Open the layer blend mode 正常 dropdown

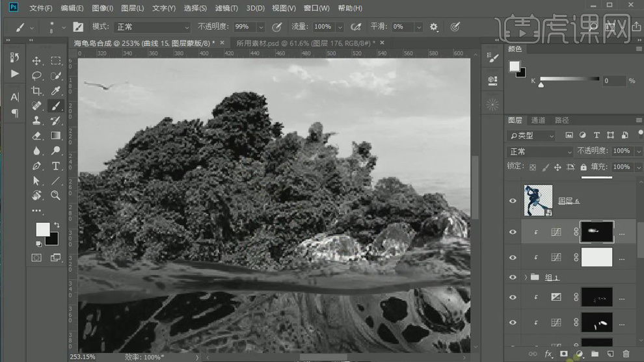(x=540, y=151)
